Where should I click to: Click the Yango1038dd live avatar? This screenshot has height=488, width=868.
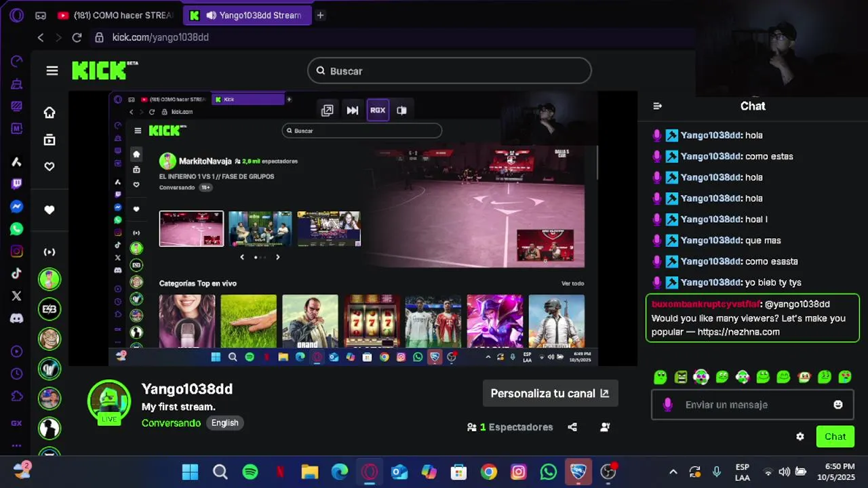[108, 401]
